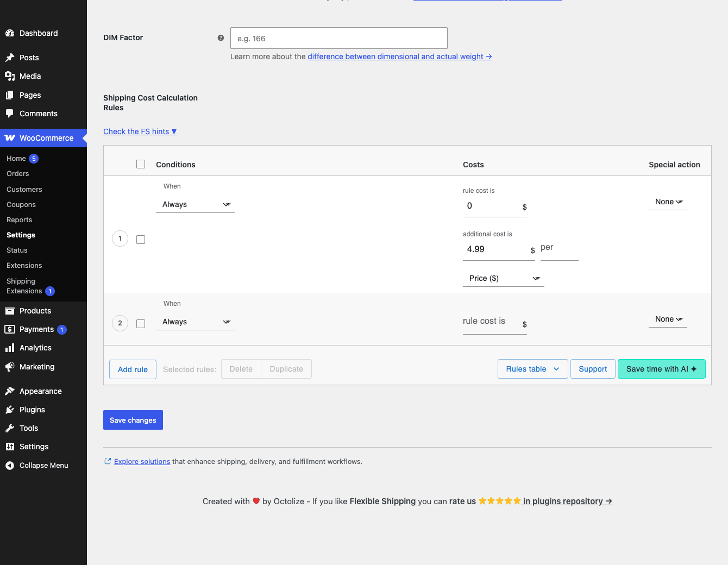Screen dimensions: 728x565
Task: Open dimensional and actual weight difference link
Action: click(400, 56)
